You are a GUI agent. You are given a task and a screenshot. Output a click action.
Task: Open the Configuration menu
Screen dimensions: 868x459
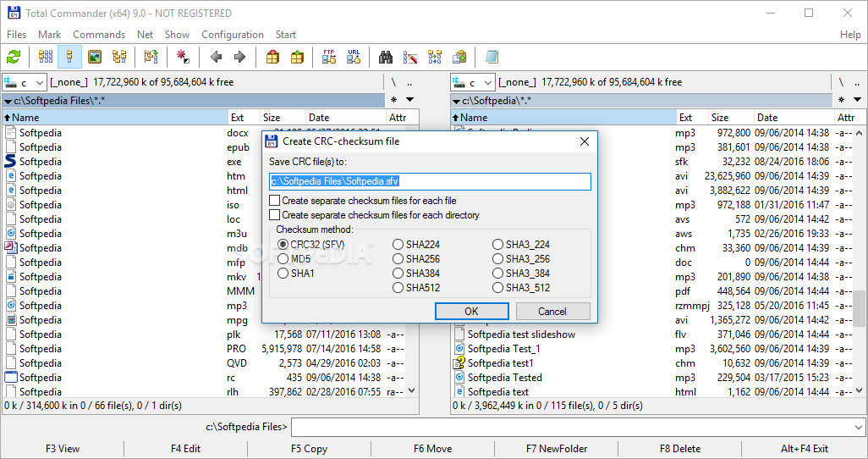pos(233,35)
